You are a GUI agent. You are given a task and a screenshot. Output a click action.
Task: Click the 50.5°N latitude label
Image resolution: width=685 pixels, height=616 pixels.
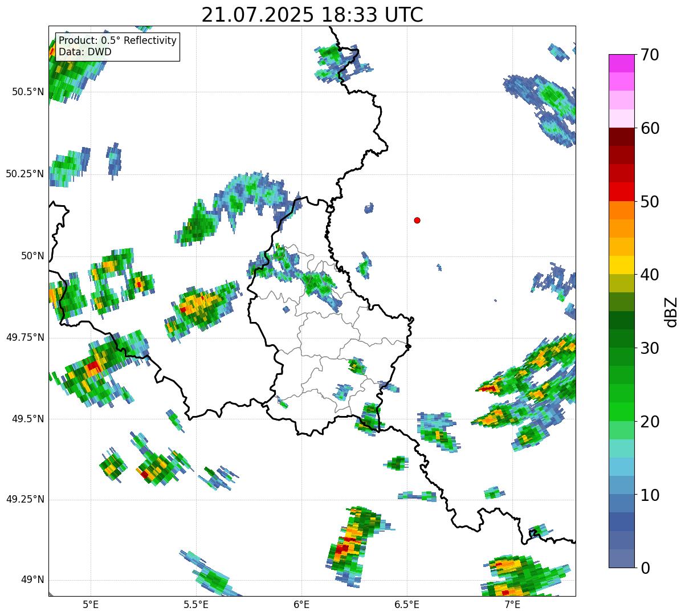click(28, 92)
